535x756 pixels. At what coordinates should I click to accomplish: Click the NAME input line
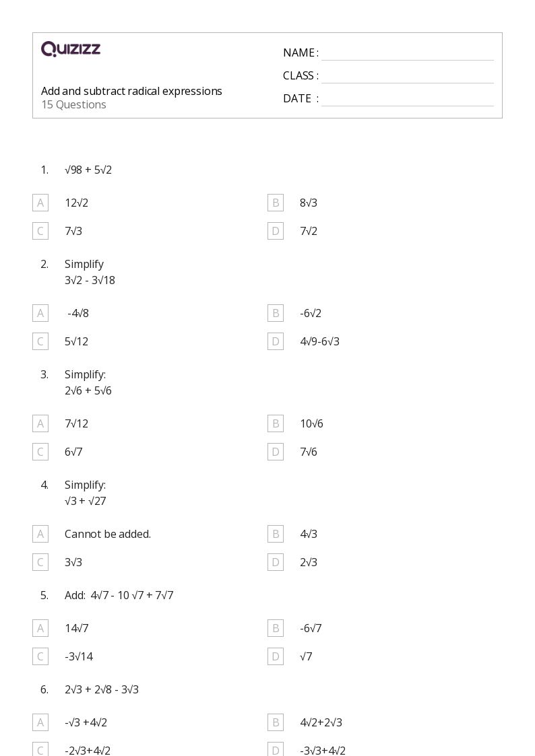coord(407,53)
